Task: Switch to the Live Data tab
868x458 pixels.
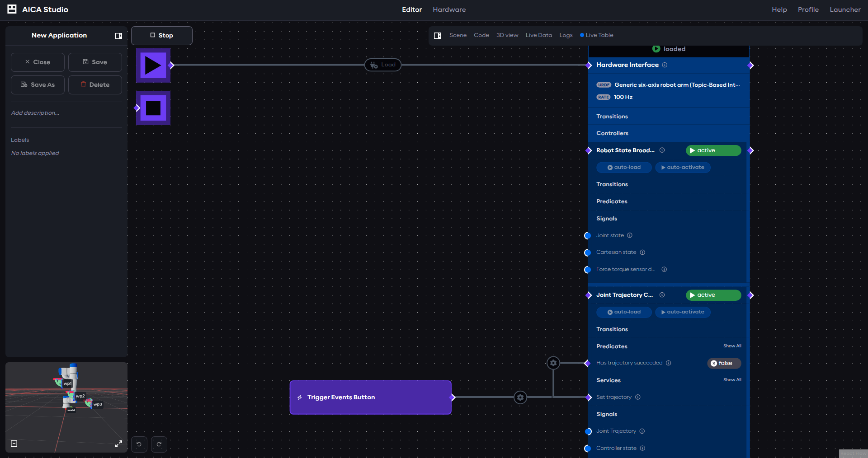Action: pyautogui.click(x=538, y=35)
